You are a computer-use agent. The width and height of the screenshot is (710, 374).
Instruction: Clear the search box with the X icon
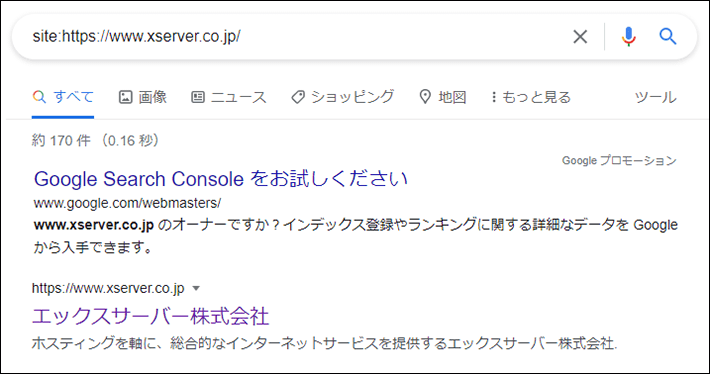pos(580,37)
